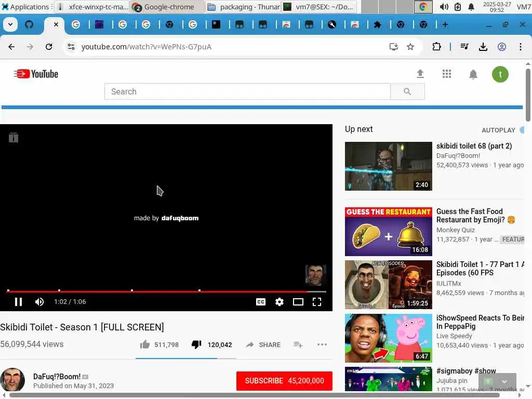Viewport: 532px width, 399px height.
Task: Open the system tray volume icon
Action: coord(444,7)
